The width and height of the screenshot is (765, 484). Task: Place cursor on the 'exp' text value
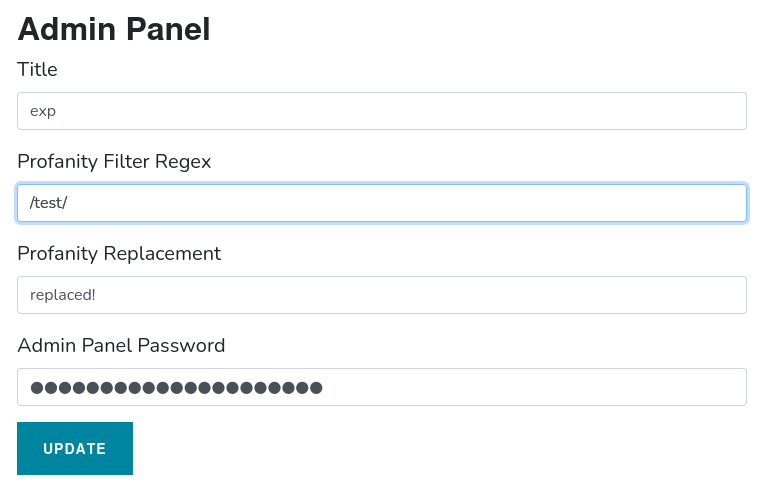pyautogui.click(x=43, y=112)
